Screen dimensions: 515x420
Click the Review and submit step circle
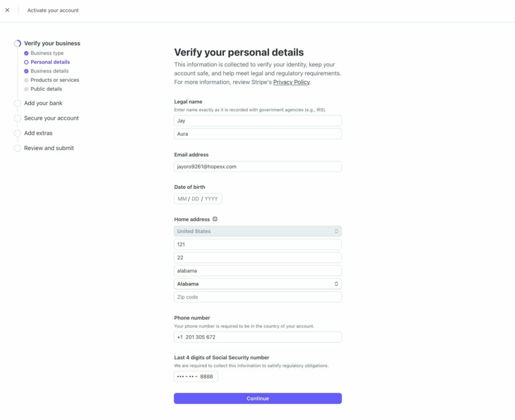(18, 148)
